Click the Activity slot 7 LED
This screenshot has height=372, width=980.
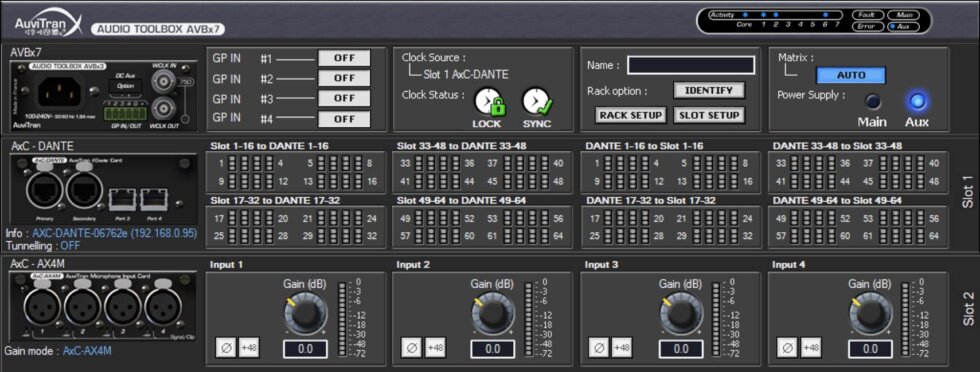coord(838,14)
